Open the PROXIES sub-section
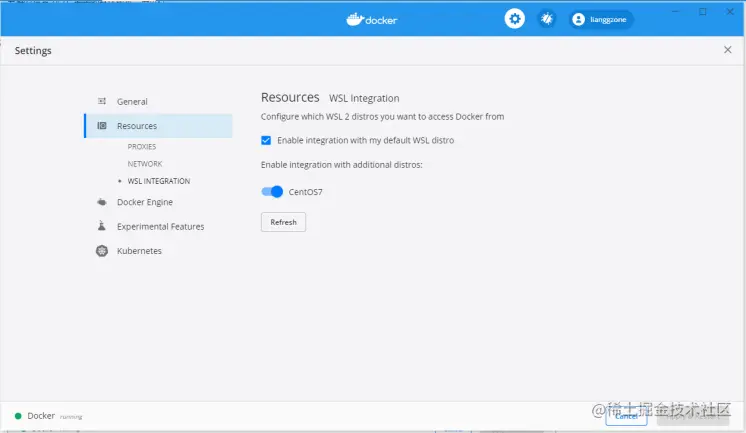 tap(142, 147)
